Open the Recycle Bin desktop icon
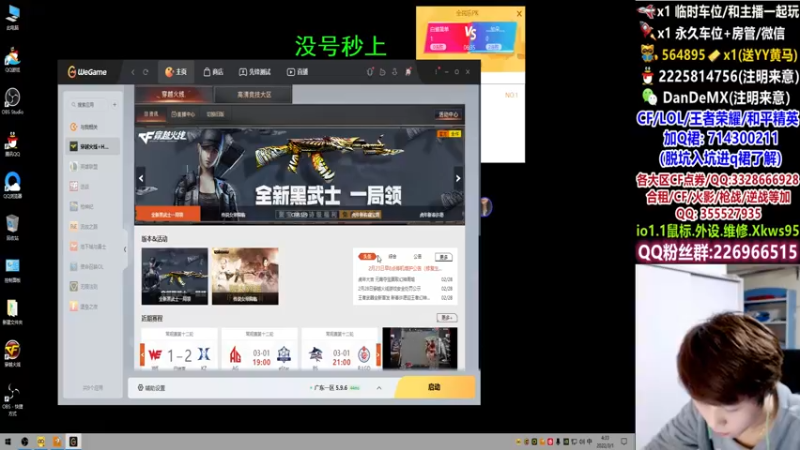 click(x=12, y=228)
